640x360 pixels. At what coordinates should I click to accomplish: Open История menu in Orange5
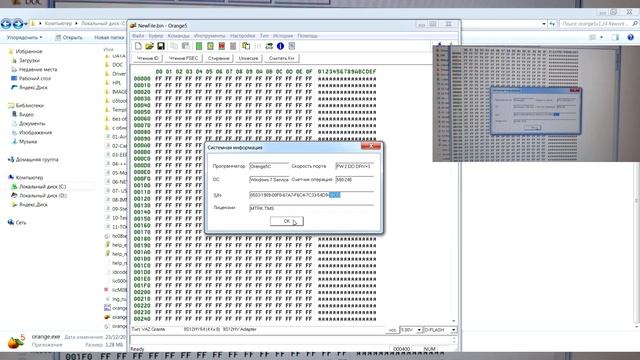click(283, 36)
